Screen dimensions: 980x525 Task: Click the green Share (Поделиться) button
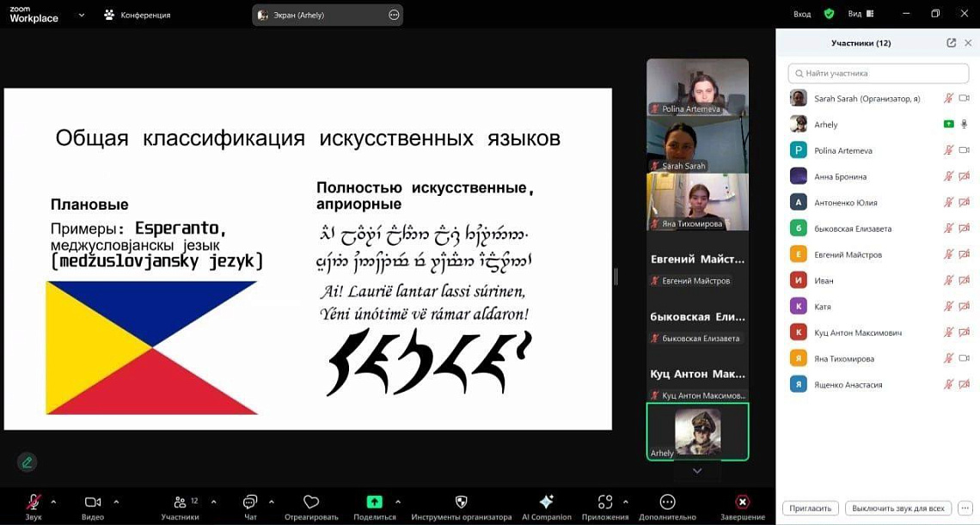374,502
